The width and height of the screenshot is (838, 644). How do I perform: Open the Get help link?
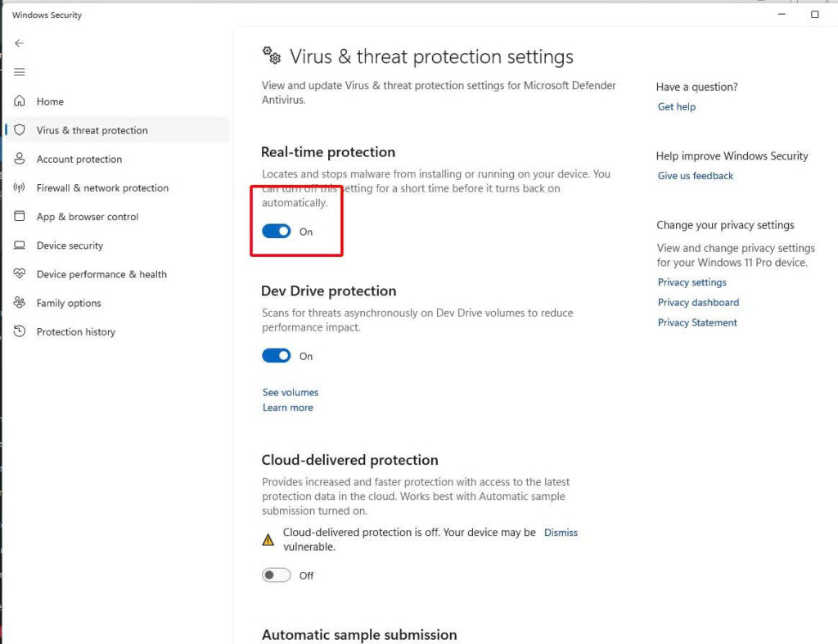(677, 107)
